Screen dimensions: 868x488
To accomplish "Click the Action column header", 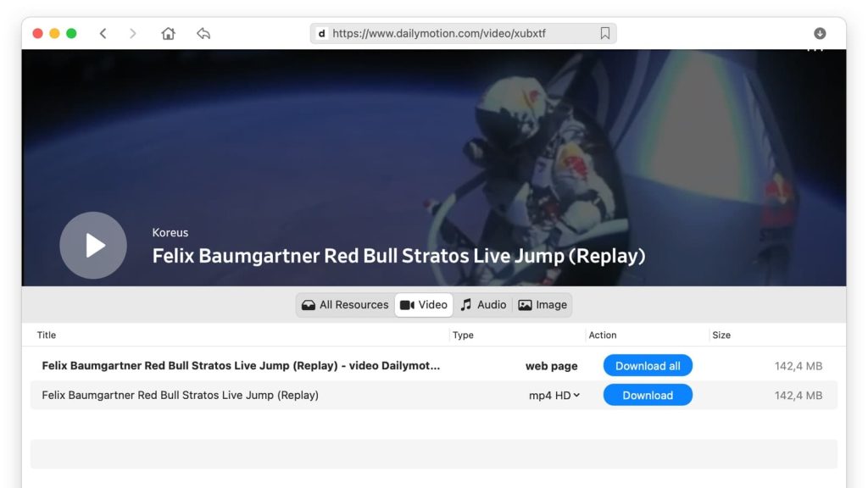I will (x=603, y=335).
